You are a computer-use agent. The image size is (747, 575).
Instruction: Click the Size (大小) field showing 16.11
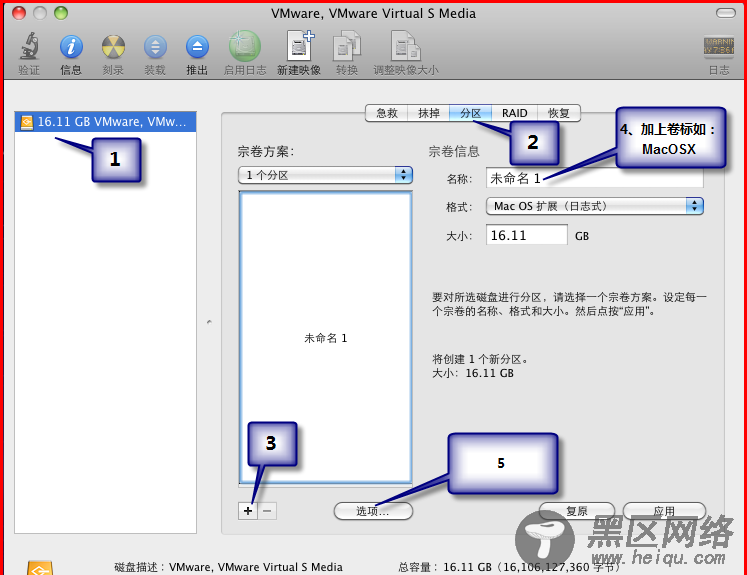526,235
